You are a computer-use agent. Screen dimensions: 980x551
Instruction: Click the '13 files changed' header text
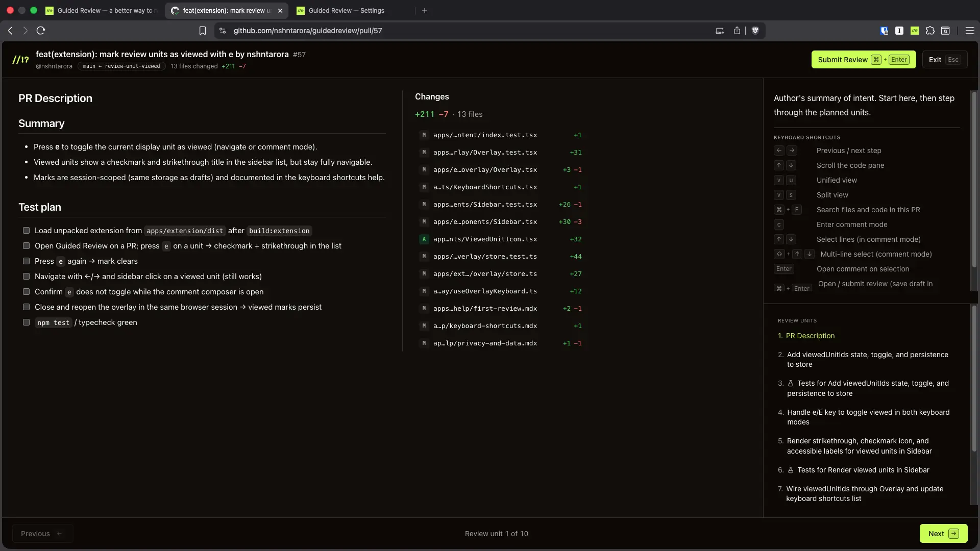[194, 66]
